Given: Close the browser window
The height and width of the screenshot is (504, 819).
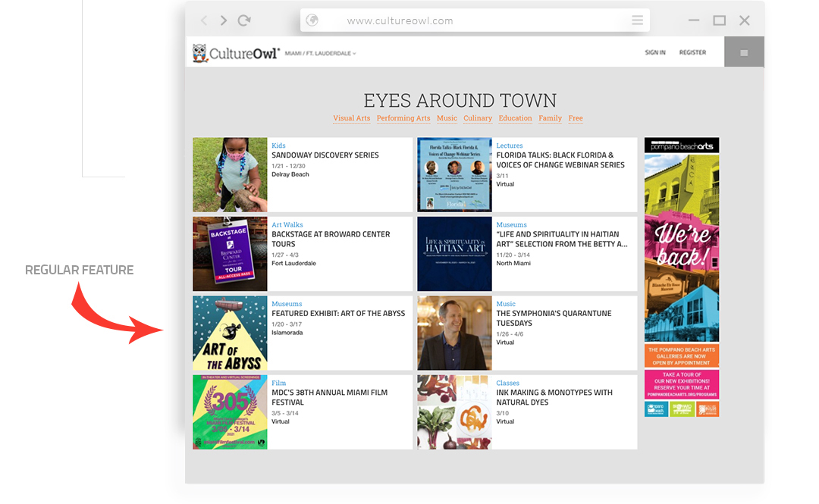Looking at the screenshot, I should click(745, 20).
